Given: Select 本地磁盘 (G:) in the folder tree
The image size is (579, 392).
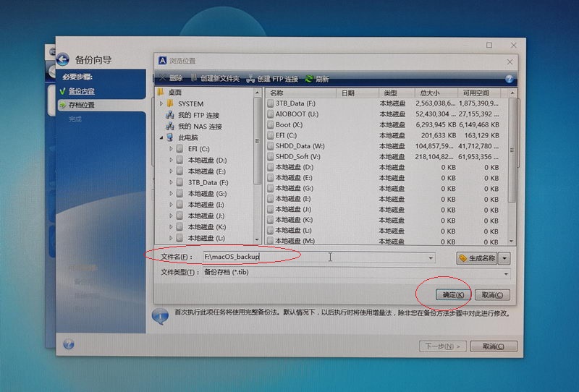Looking at the screenshot, I should coord(207,193).
